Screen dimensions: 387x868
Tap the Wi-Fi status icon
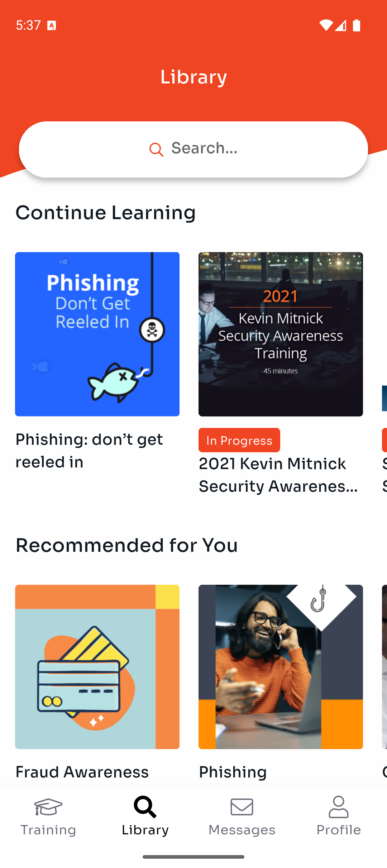tap(326, 25)
